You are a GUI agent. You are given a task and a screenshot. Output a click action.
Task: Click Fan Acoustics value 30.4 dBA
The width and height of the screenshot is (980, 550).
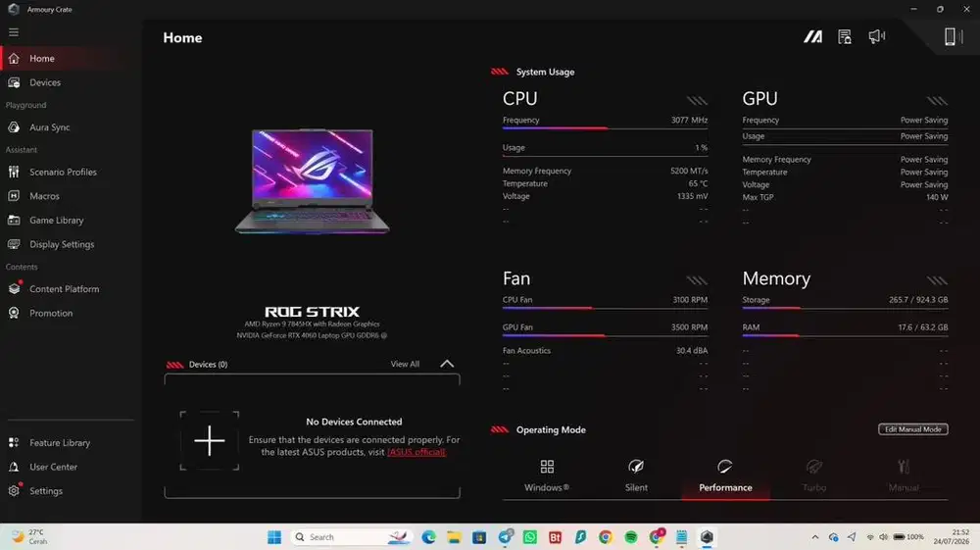click(692, 351)
